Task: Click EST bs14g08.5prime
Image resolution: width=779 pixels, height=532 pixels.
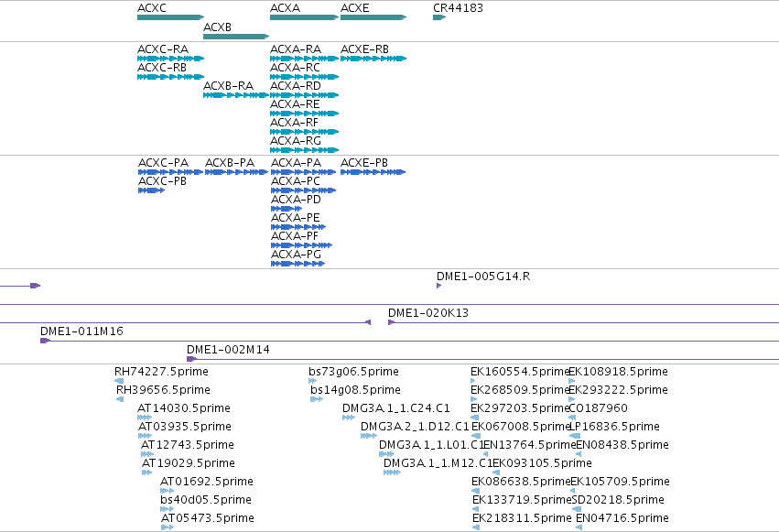Action: point(317,400)
